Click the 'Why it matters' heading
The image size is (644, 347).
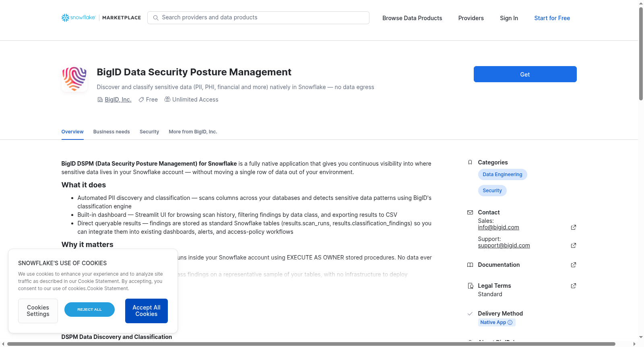(87, 245)
